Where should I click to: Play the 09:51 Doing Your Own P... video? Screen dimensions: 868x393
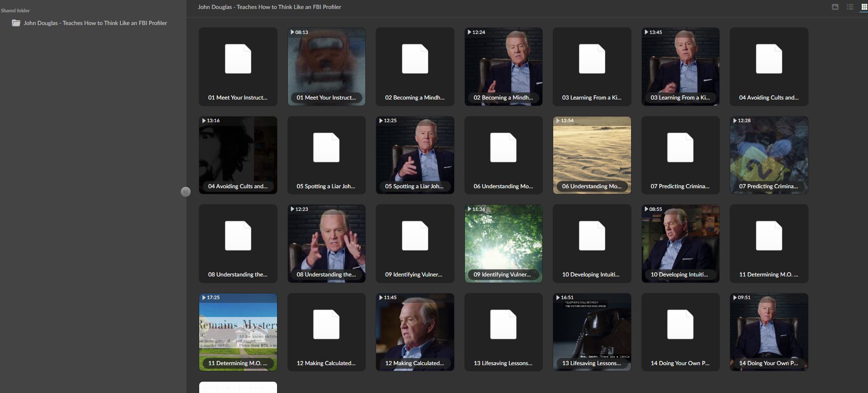(x=769, y=332)
